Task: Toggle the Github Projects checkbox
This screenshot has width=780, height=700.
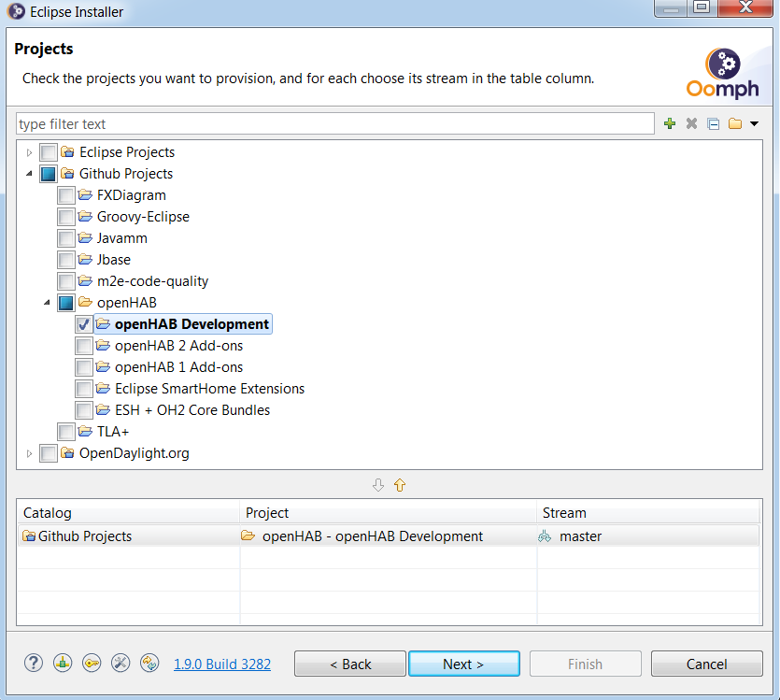Action: pos(49,174)
